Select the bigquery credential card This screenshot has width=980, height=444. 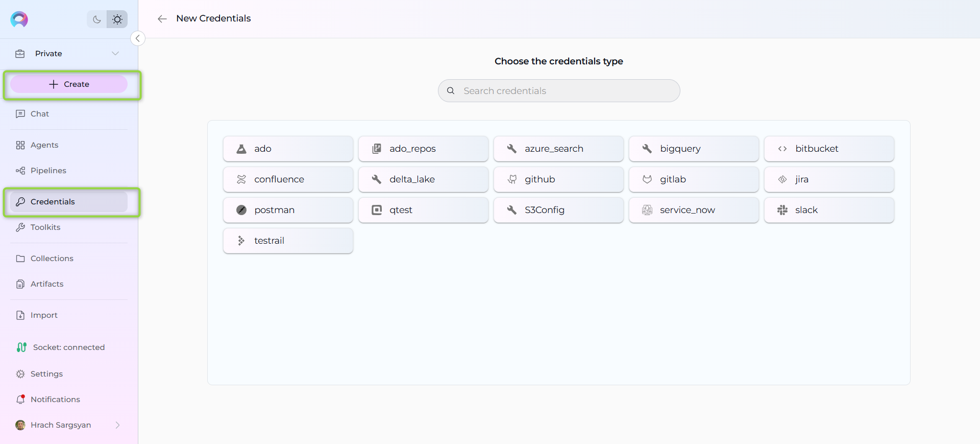click(x=694, y=149)
